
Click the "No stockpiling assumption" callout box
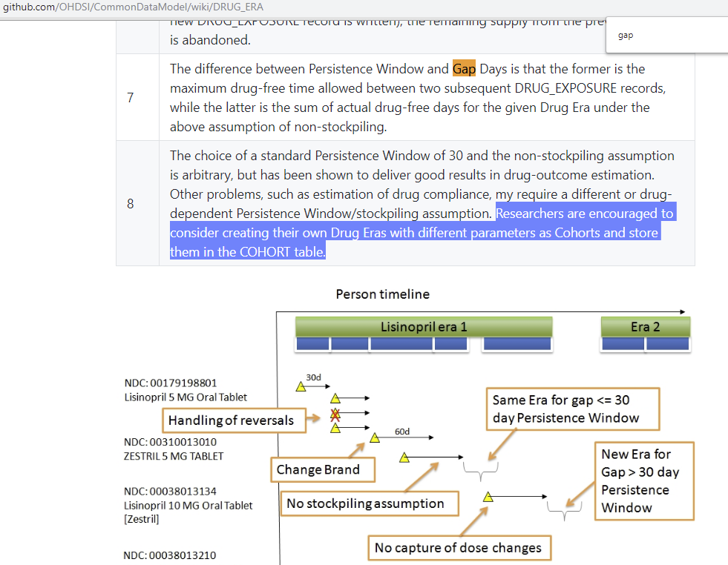click(x=370, y=503)
